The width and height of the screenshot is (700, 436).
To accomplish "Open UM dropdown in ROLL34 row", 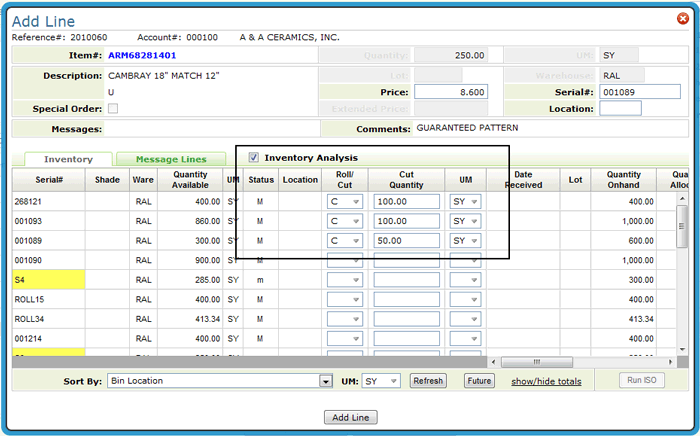I will tap(465, 319).
